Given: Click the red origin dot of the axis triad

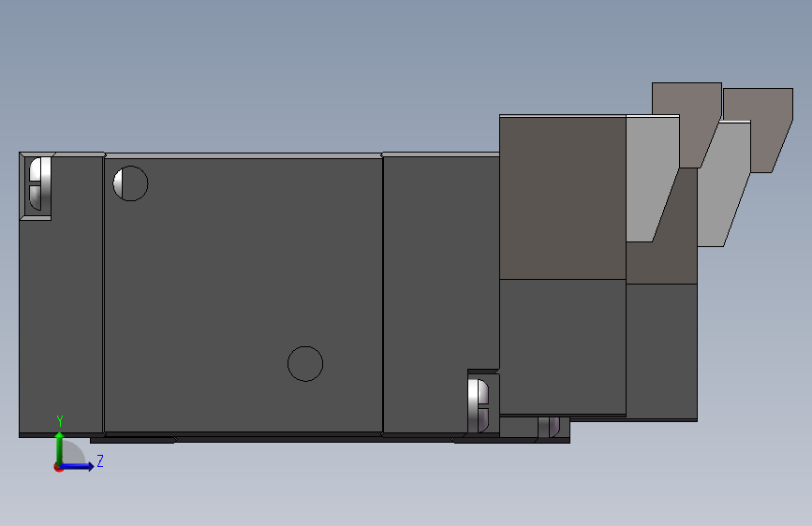Looking at the screenshot, I should tap(58, 467).
